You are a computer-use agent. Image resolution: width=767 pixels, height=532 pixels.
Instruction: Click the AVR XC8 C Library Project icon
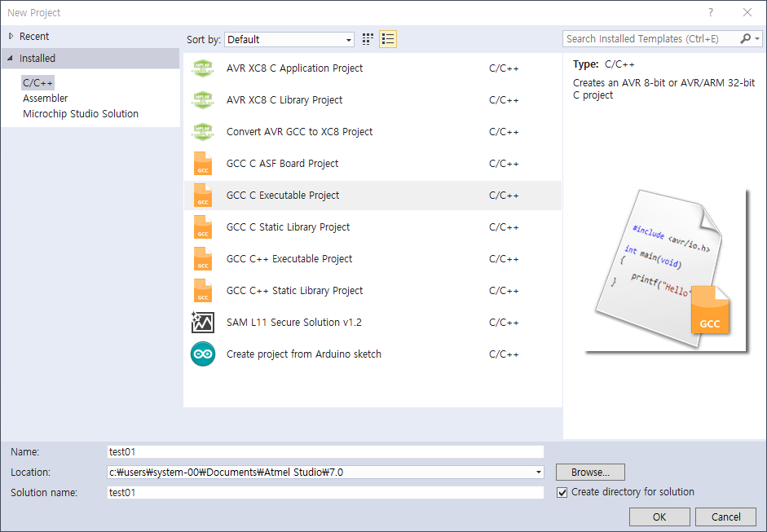203,99
